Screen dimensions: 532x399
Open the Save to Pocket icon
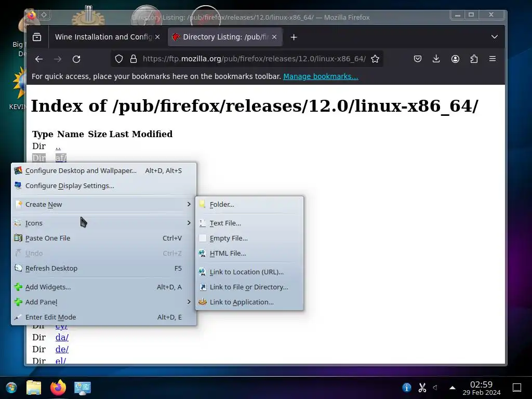pyautogui.click(x=418, y=59)
